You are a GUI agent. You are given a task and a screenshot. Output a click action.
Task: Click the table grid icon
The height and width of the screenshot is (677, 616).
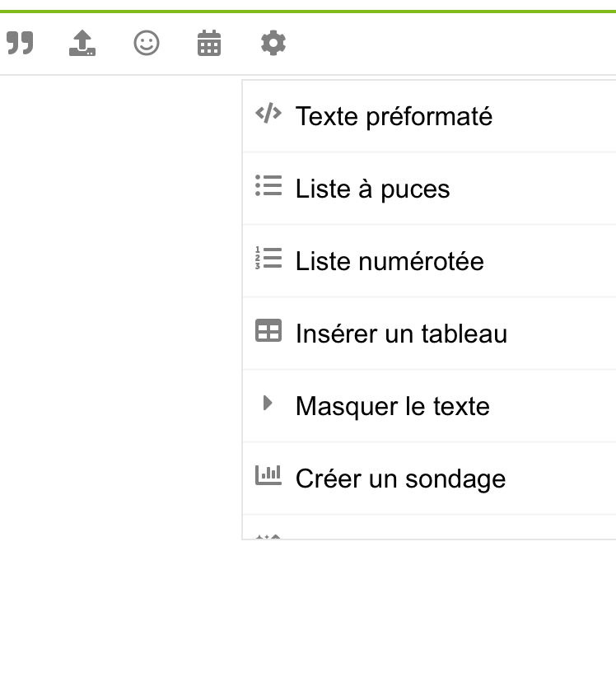268,331
